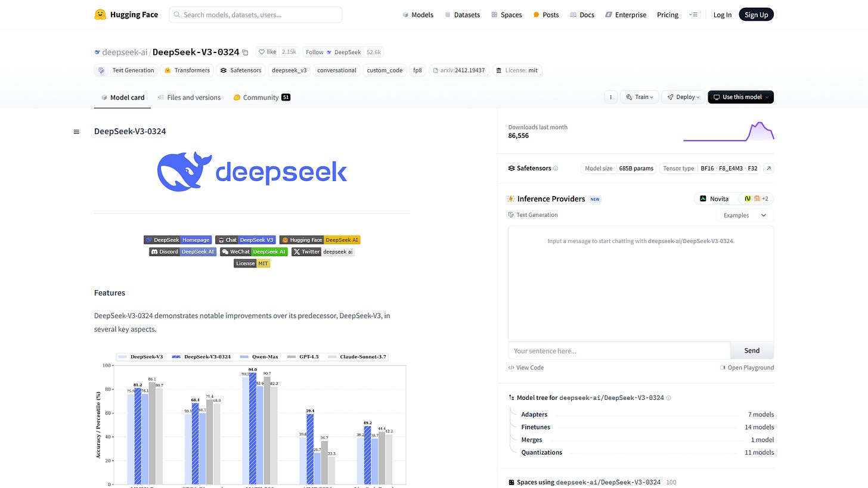Click the Hugging Face logo emoji
This screenshot has height=488, width=868.
[x=100, y=14]
